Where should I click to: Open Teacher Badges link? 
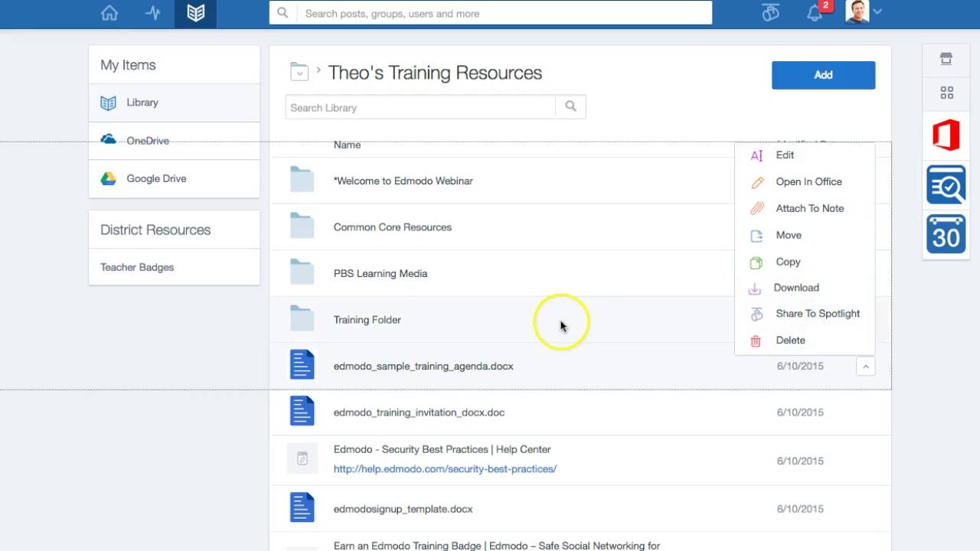point(137,267)
